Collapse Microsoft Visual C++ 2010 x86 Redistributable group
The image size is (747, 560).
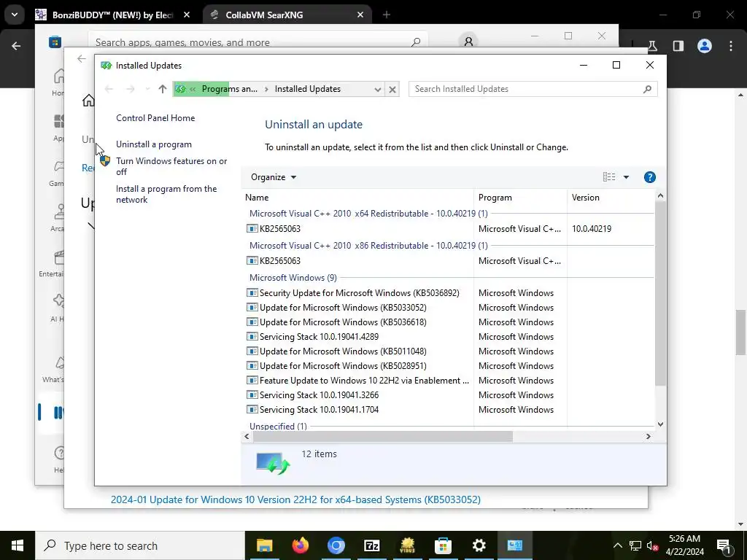(x=368, y=246)
